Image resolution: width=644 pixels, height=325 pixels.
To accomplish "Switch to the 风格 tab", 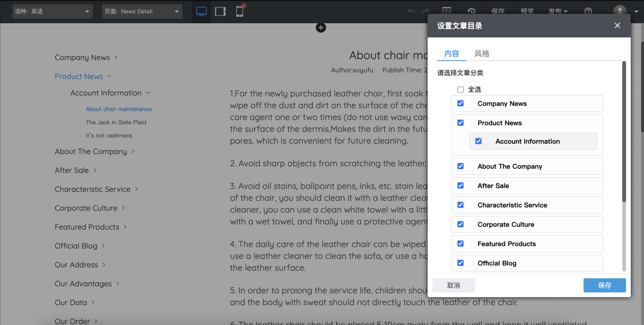I will coord(482,53).
